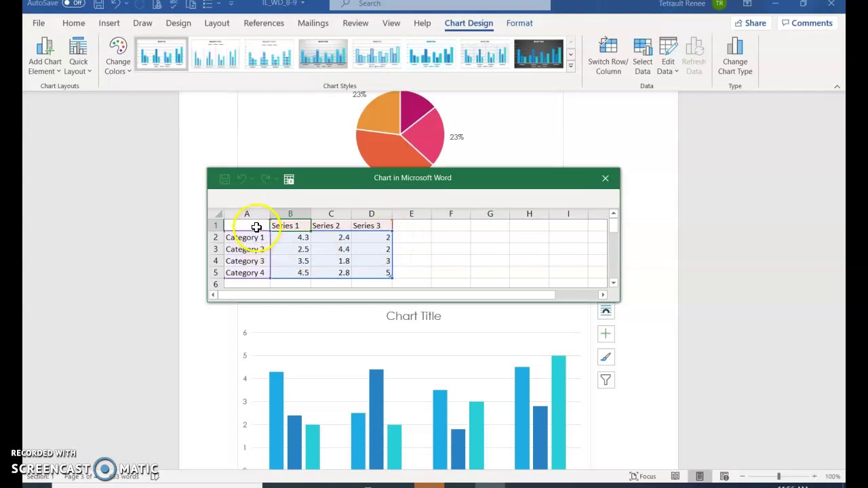Open the Add Chart Element menu
Viewport: 868px width, 488px height.
pos(45,56)
